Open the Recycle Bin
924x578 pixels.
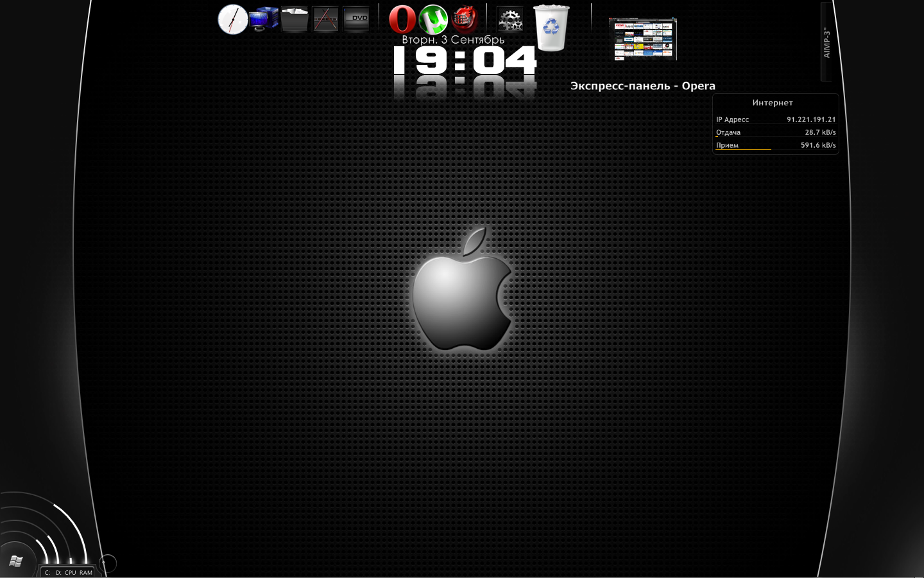tap(551, 28)
